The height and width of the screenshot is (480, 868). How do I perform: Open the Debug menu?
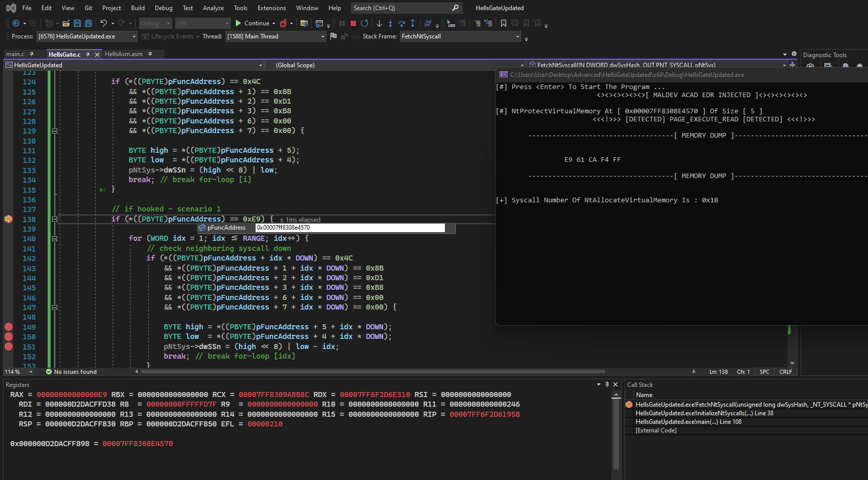pyautogui.click(x=163, y=8)
